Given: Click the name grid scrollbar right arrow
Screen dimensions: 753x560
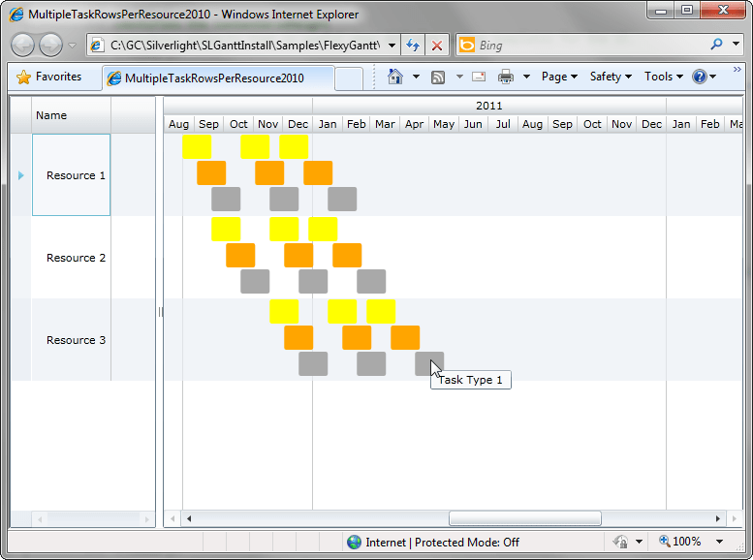Looking at the screenshot, I should pyautogui.click(x=147, y=518).
